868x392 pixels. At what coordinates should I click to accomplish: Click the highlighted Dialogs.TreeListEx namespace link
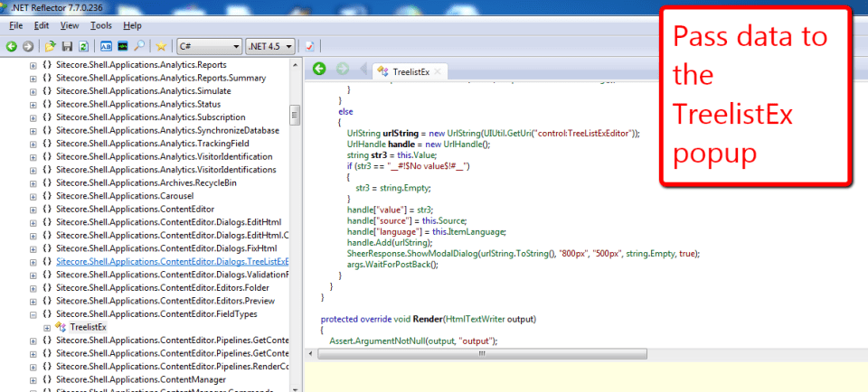pos(172,261)
